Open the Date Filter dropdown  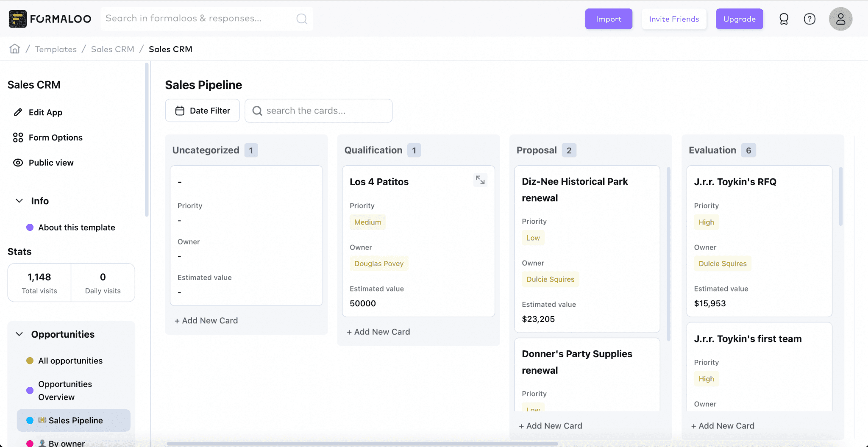(x=202, y=111)
